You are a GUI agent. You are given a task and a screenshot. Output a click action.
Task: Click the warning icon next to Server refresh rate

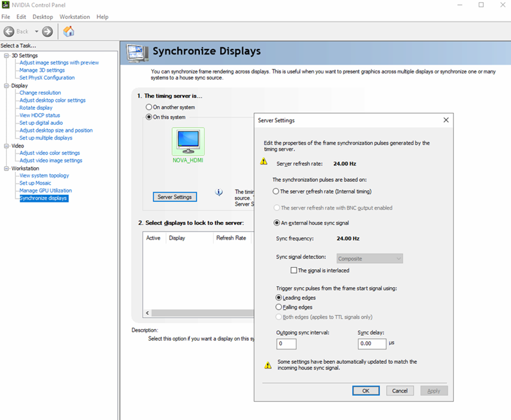click(264, 161)
